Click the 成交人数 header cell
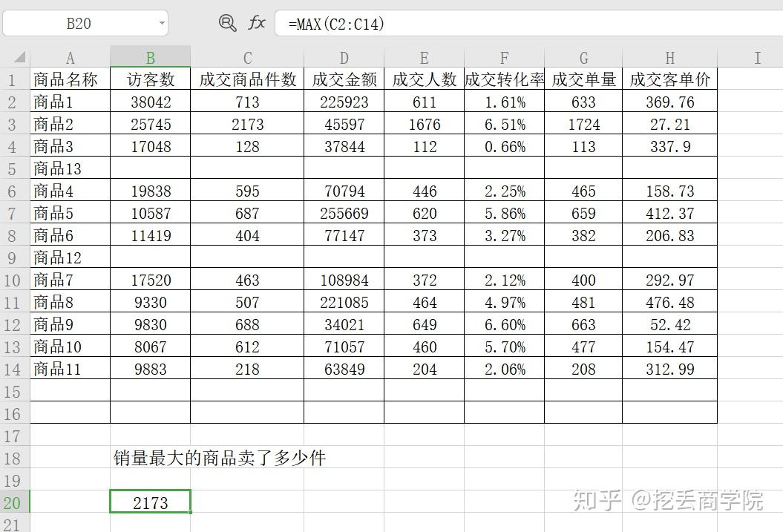 click(x=424, y=79)
